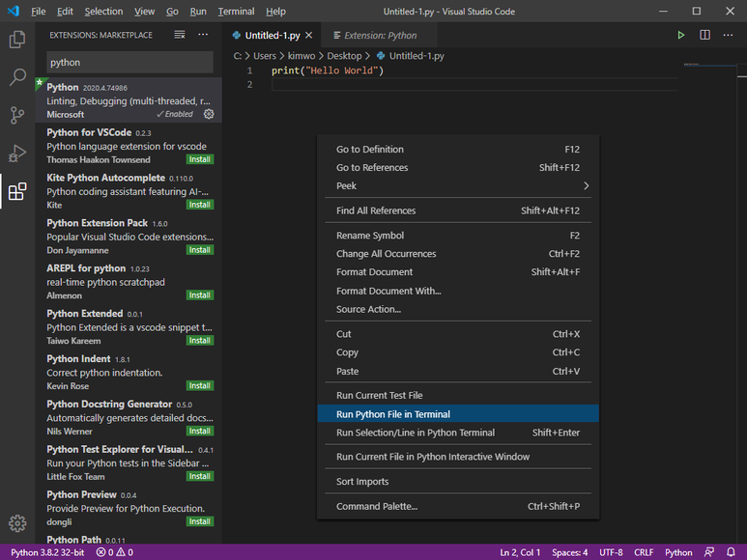Screen dimensions: 747x560
Task: Select Sort Imports
Action: tap(458, 482)
